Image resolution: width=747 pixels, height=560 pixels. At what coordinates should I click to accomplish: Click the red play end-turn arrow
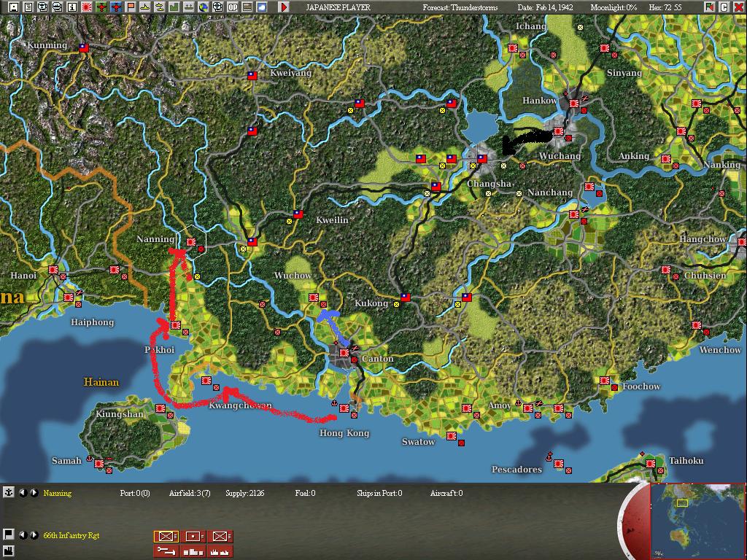284,7
